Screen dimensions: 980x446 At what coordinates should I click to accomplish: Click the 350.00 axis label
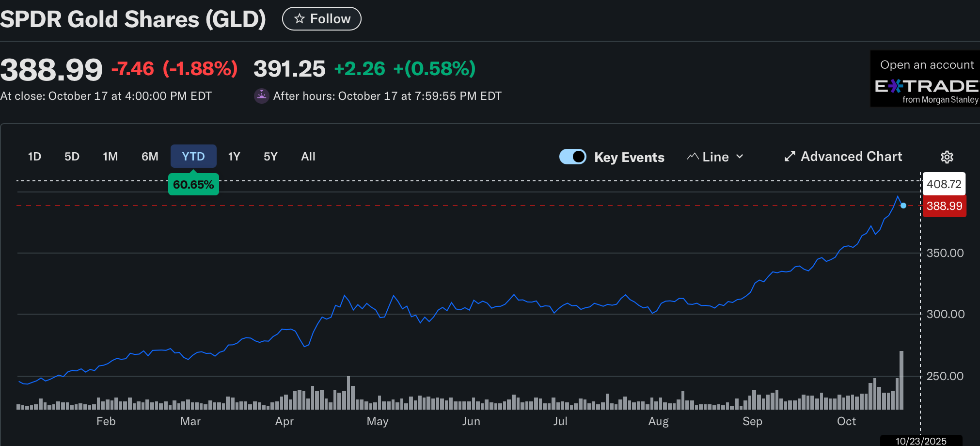click(x=945, y=253)
